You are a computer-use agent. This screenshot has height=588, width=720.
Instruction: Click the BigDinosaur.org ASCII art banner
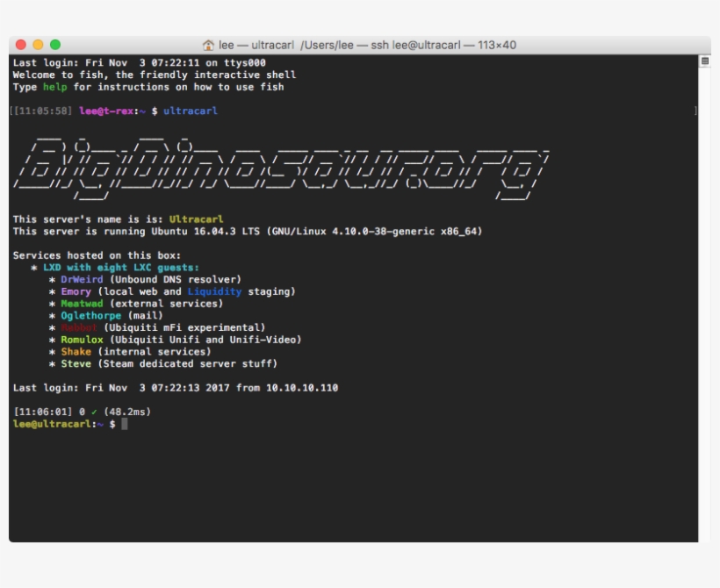pyautogui.click(x=263, y=162)
